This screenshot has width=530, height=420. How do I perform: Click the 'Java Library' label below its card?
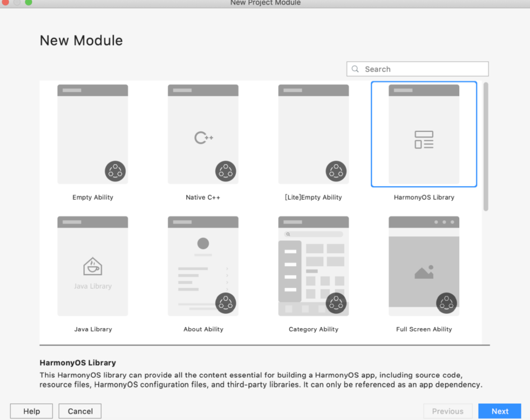(x=93, y=329)
